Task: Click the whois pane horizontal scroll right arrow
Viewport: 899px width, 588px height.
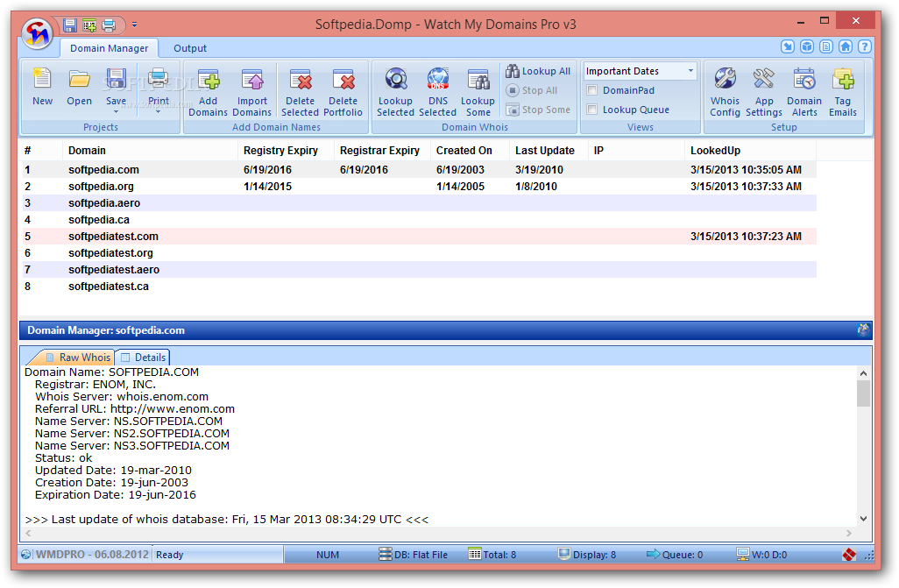Action: (849, 534)
